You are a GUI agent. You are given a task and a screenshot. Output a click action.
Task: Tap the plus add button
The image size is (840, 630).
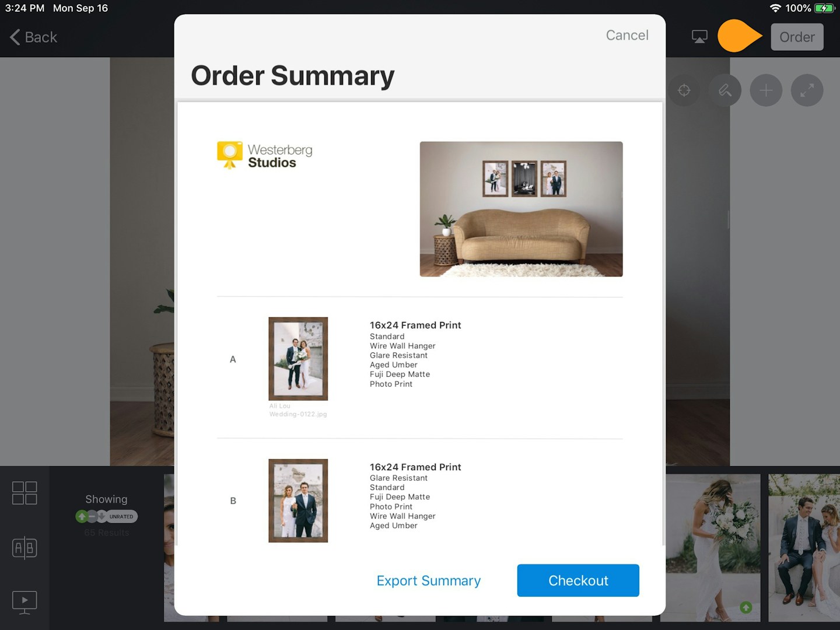point(766,90)
